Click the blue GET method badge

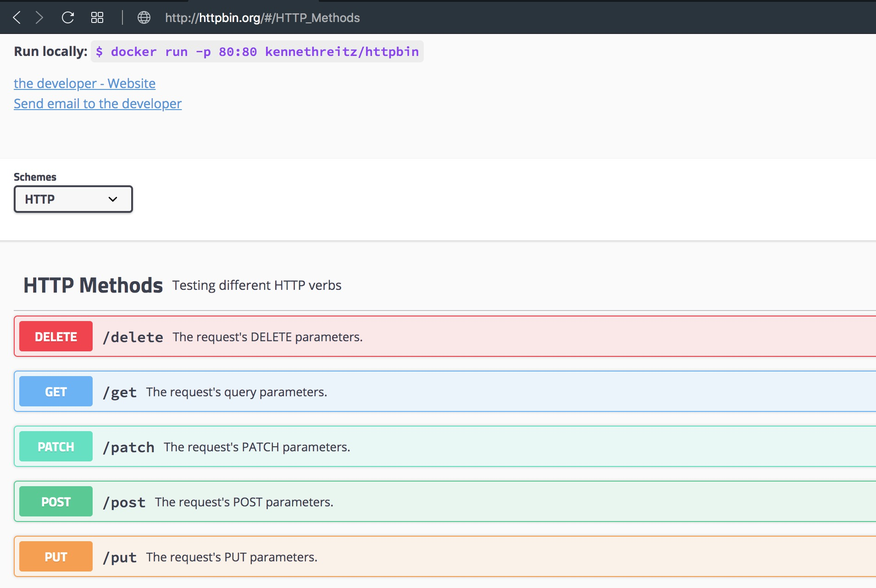click(x=55, y=391)
